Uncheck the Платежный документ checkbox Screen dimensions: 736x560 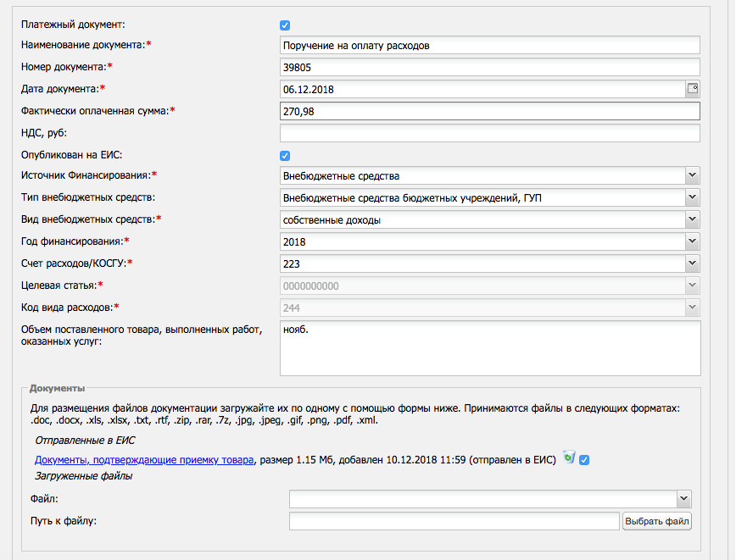pos(284,25)
